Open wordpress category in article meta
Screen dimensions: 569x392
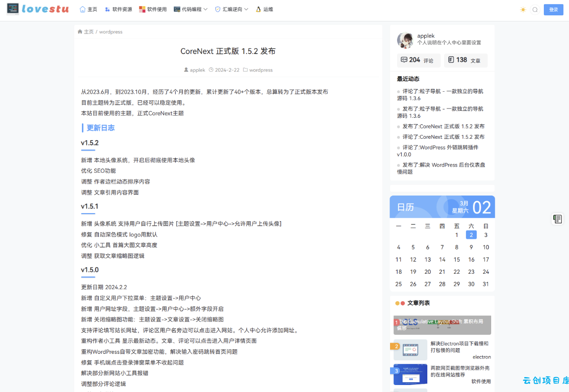[x=261, y=70]
